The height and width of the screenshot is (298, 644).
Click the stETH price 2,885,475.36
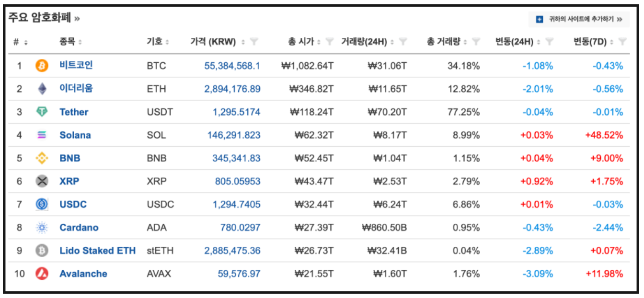pos(232,251)
